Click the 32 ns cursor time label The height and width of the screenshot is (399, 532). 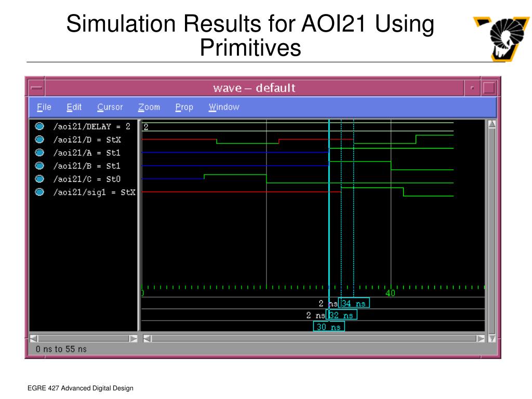click(x=341, y=315)
